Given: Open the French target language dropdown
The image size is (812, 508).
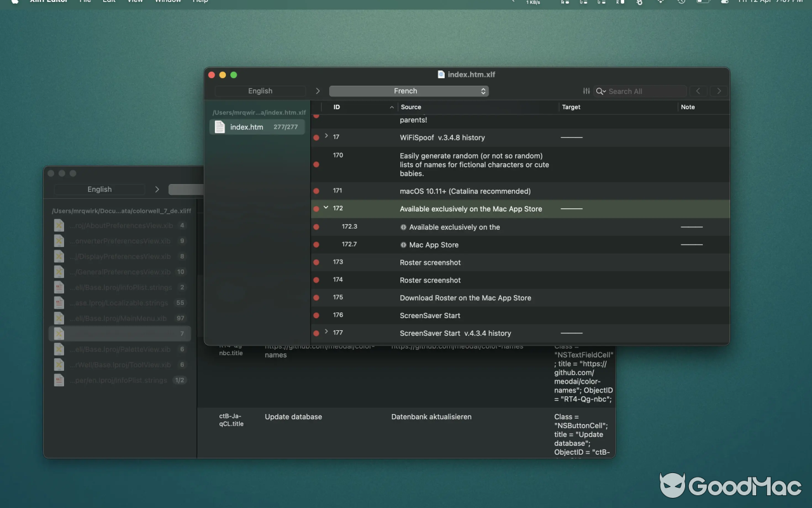Looking at the screenshot, I should (409, 91).
